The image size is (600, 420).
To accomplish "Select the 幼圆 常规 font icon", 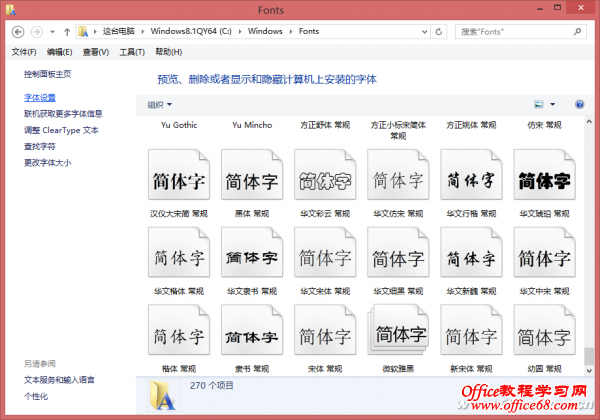I will tap(545, 330).
